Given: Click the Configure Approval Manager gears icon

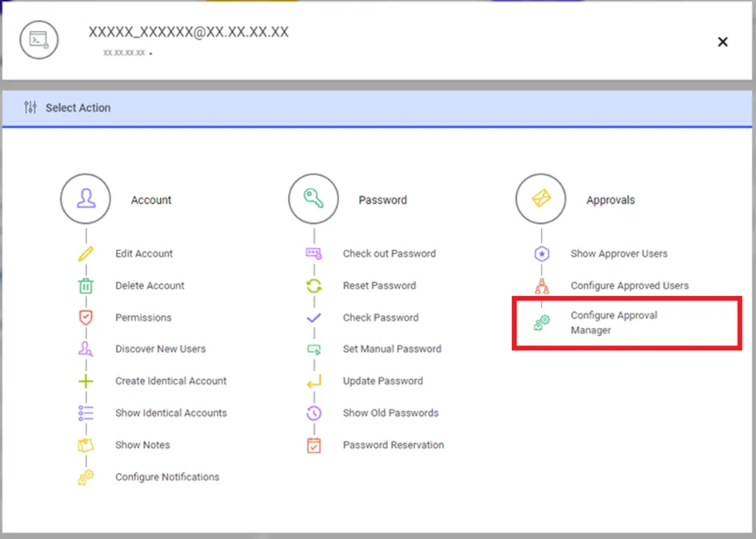Looking at the screenshot, I should [542, 322].
